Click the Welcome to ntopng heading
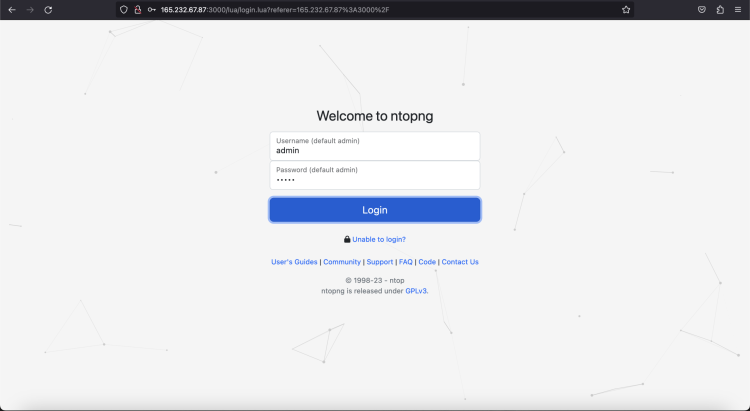 pos(375,116)
